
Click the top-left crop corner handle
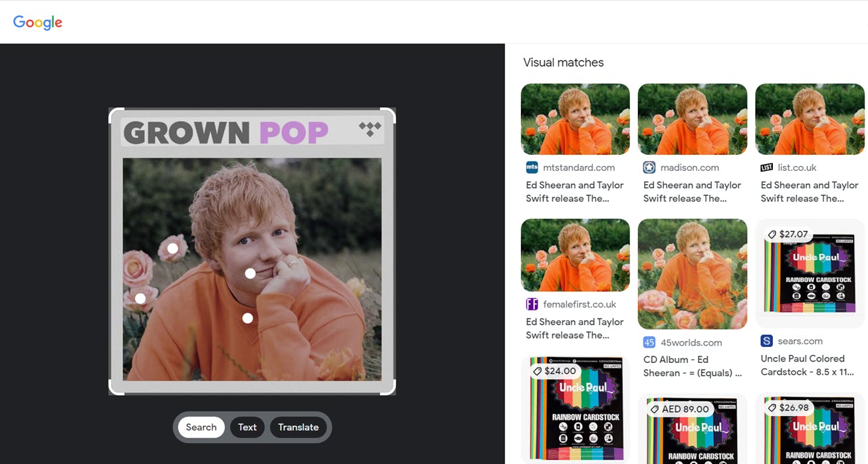pyautogui.click(x=116, y=115)
